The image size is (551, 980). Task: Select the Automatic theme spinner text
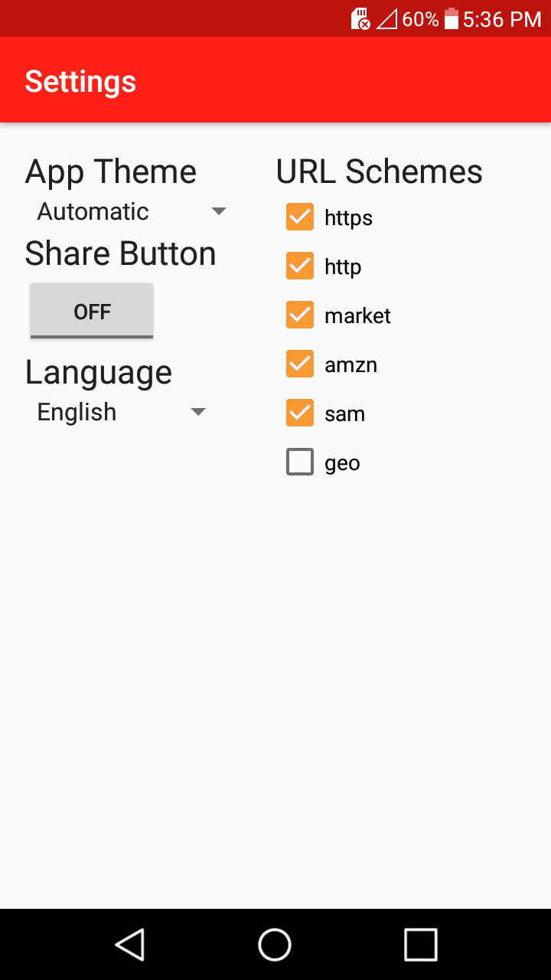click(x=93, y=211)
